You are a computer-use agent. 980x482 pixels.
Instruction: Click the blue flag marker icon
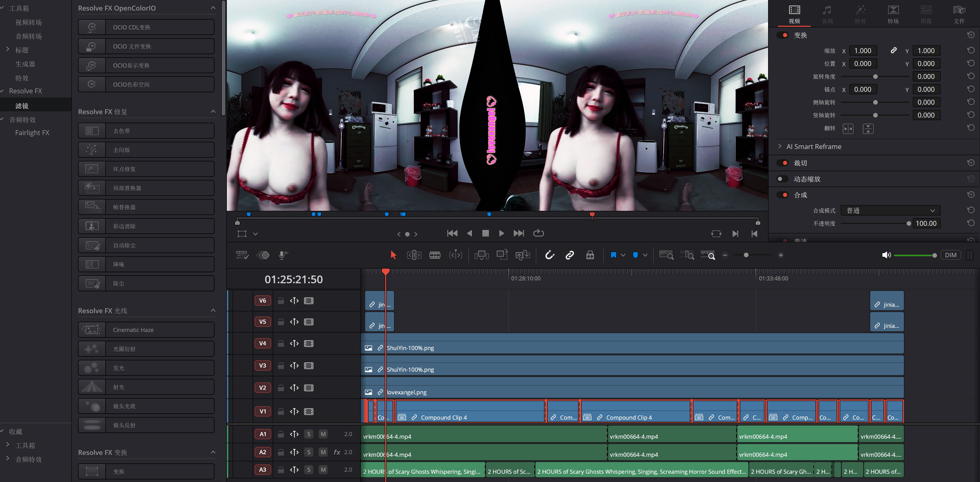[x=613, y=255]
